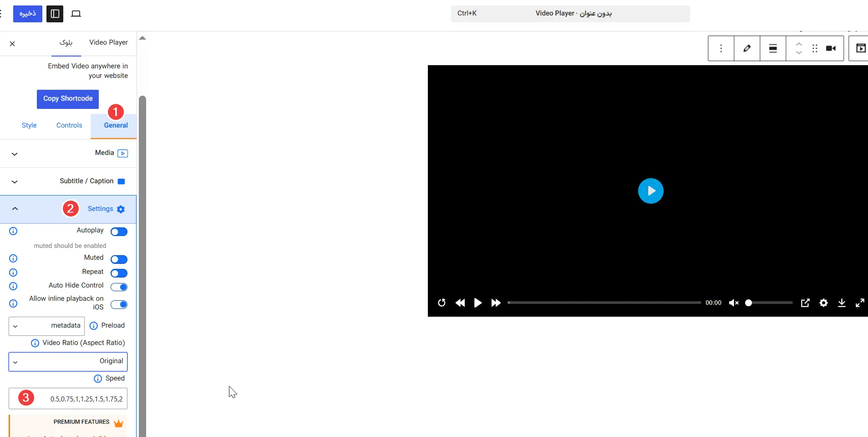
Task: Switch to the Style tab
Action: click(x=29, y=125)
